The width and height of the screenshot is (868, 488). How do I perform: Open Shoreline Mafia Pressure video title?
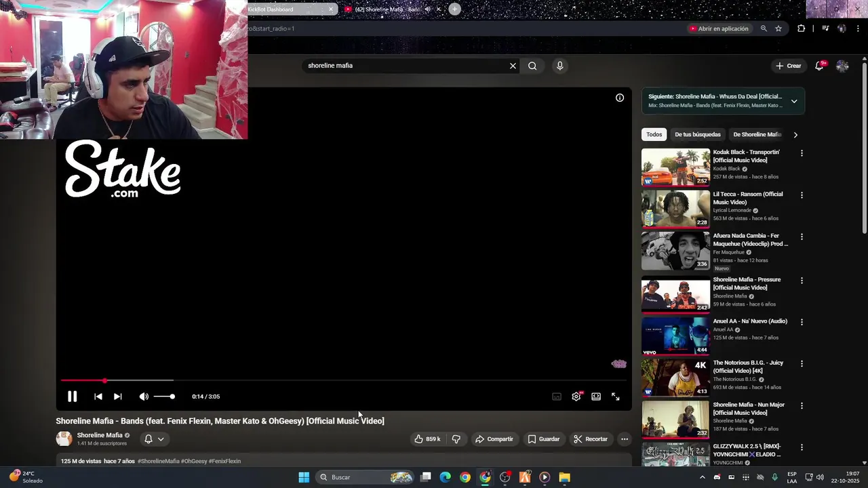tap(747, 283)
